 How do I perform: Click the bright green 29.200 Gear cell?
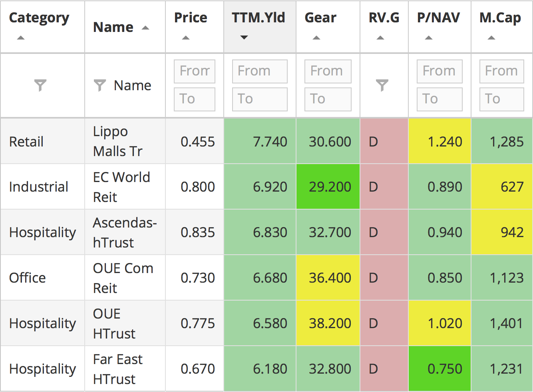(x=328, y=187)
